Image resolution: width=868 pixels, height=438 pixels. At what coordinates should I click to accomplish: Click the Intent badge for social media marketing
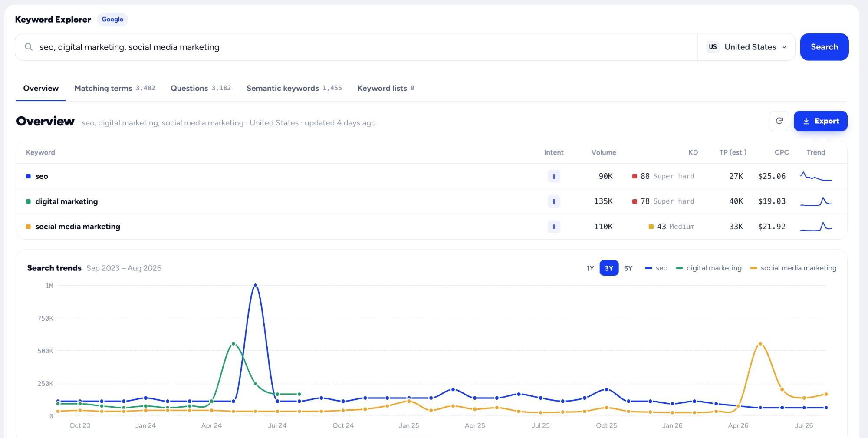point(554,227)
